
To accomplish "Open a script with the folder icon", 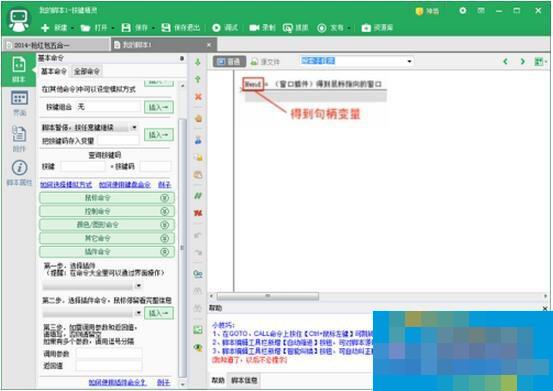I will [x=85, y=28].
